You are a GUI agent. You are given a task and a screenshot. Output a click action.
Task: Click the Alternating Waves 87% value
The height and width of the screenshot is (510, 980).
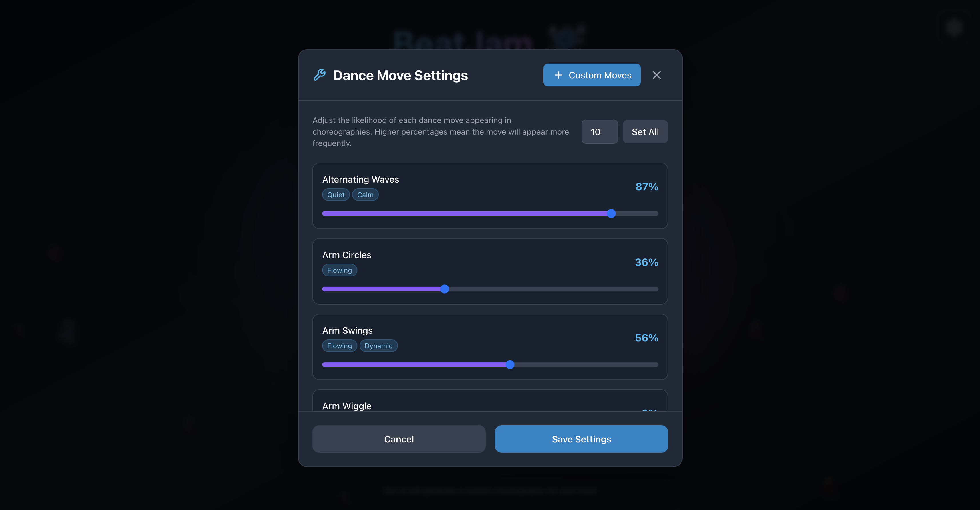(x=647, y=187)
